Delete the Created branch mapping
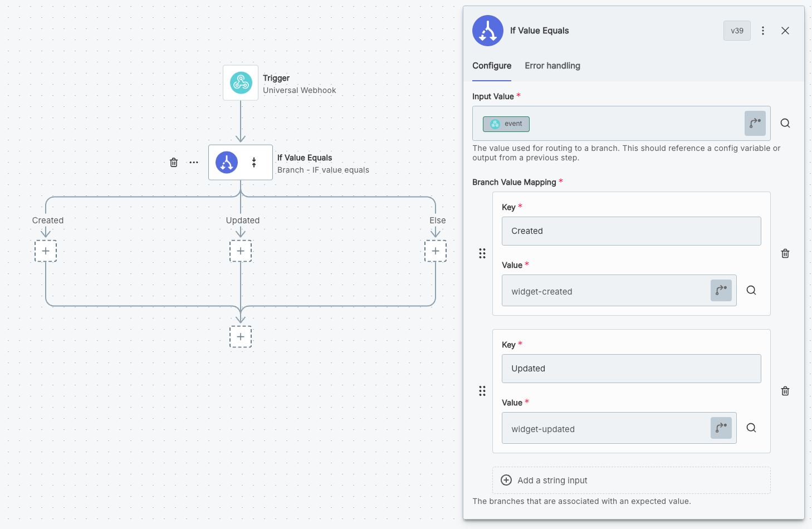Image resolution: width=812 pixels, height=529 pixels. tap(785, 253)
